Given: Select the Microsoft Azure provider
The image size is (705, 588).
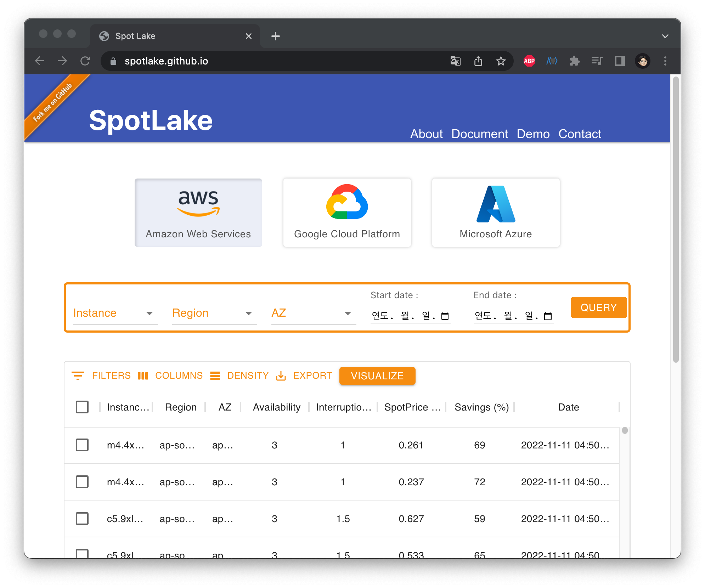Looking at the screenshot, I should click(495, 212).
